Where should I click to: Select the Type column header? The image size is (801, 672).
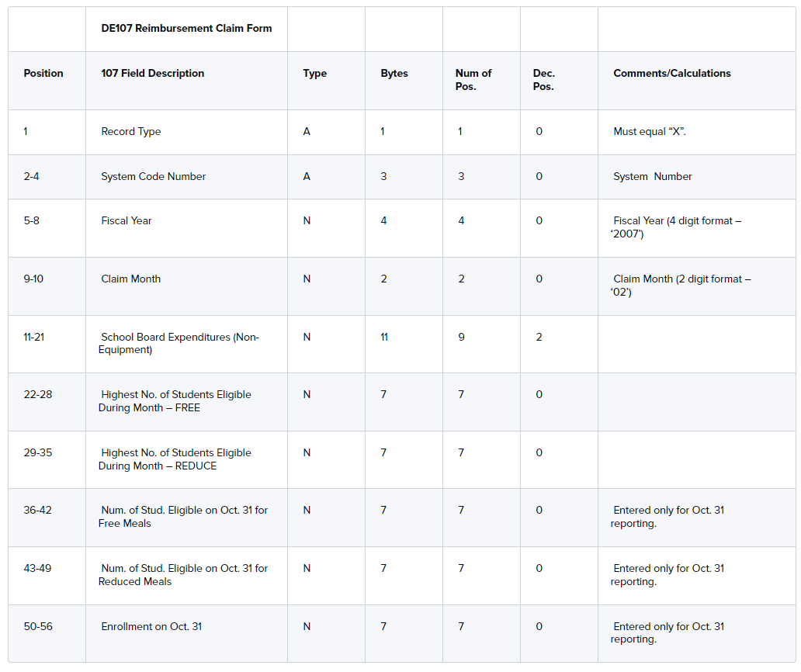(x=315, y=74)
